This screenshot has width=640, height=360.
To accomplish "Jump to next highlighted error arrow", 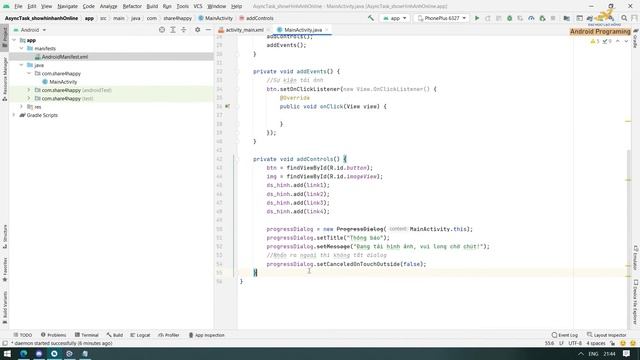I will [x=626, y=41].
